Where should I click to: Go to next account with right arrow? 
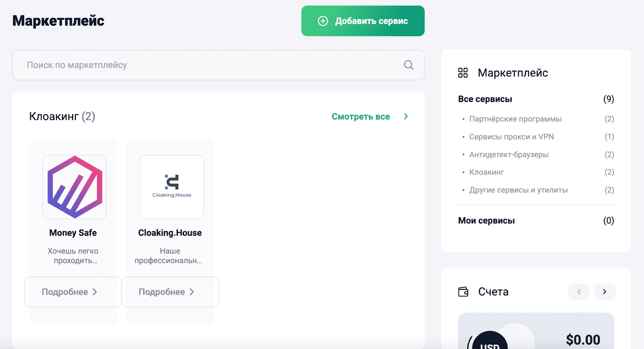pos(604,292)
